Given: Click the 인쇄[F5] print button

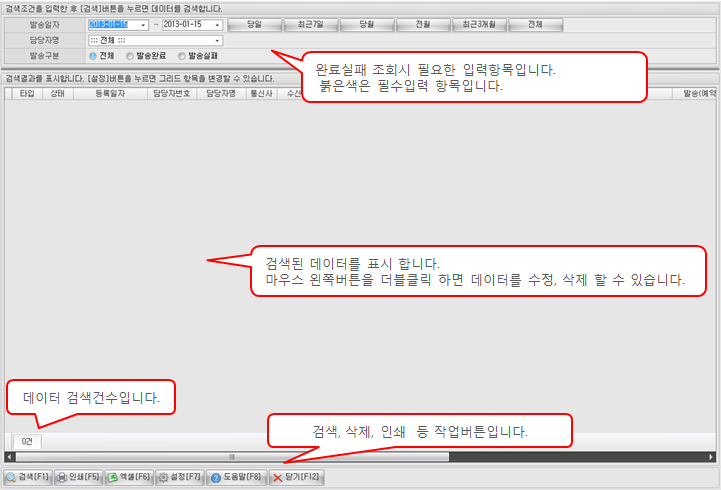Looking at the screenshot, I should [x=78, y=477].
